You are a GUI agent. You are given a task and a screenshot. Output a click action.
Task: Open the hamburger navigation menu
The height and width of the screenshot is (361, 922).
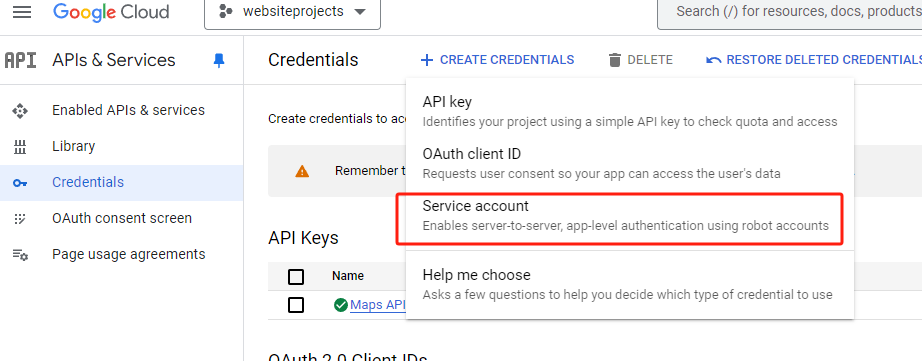click(x=22, y=12)
